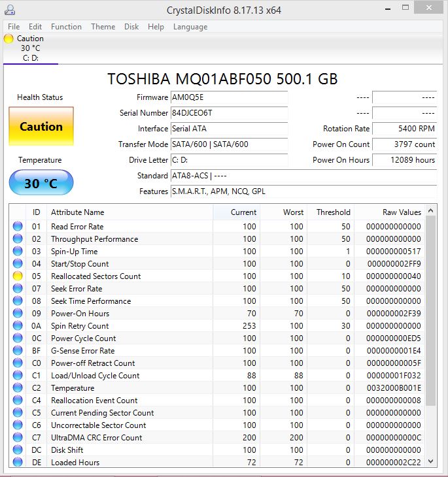Click the Standard field ATA8-ACS

pos(303,176)
